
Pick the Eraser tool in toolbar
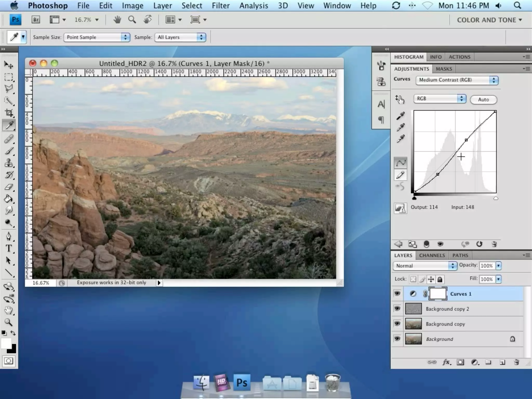click(9, 187)
